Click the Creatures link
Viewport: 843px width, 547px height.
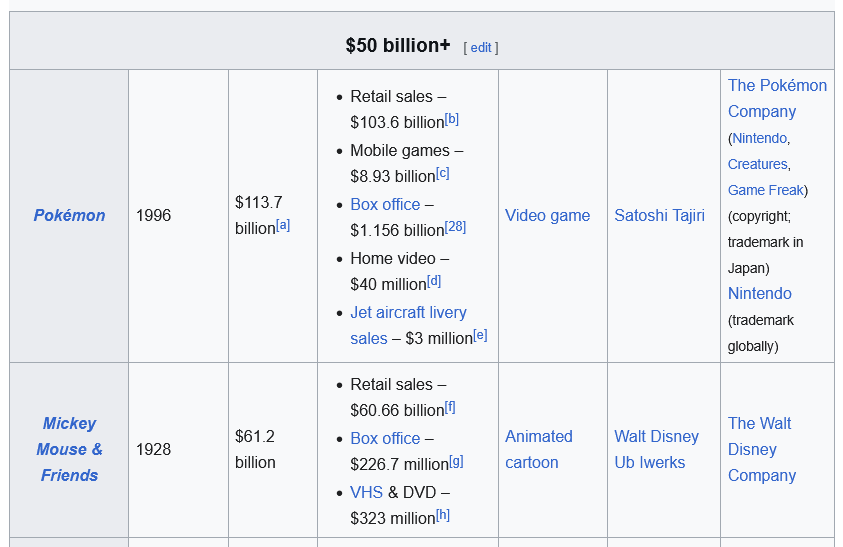757,164
